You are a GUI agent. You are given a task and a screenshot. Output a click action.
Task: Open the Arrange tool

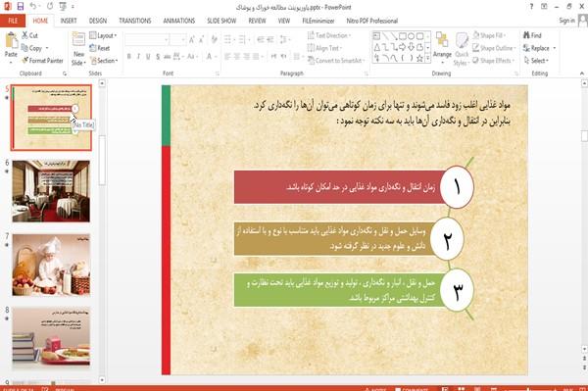coord(442,47)
